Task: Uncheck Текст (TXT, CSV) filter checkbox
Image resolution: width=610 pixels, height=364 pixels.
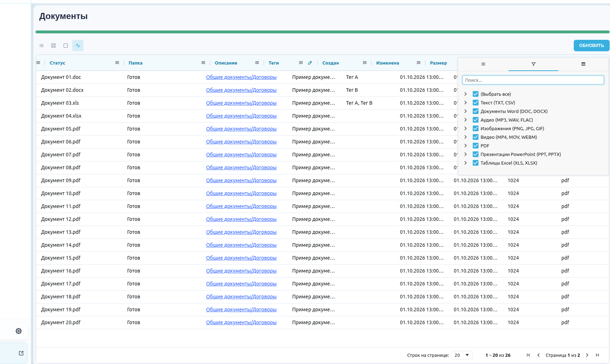Action: point(475,103)
